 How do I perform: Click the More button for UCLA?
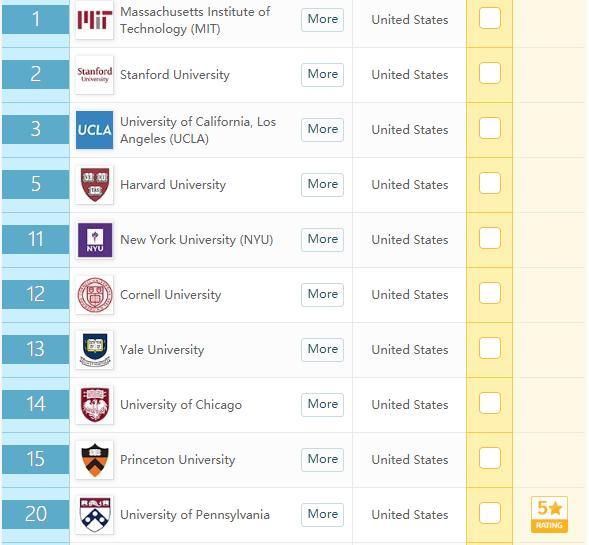322,130
